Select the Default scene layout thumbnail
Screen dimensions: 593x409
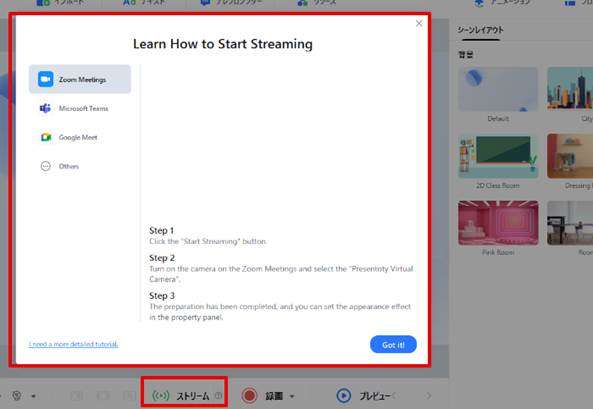pyautogui.click(x=498, y=90)
